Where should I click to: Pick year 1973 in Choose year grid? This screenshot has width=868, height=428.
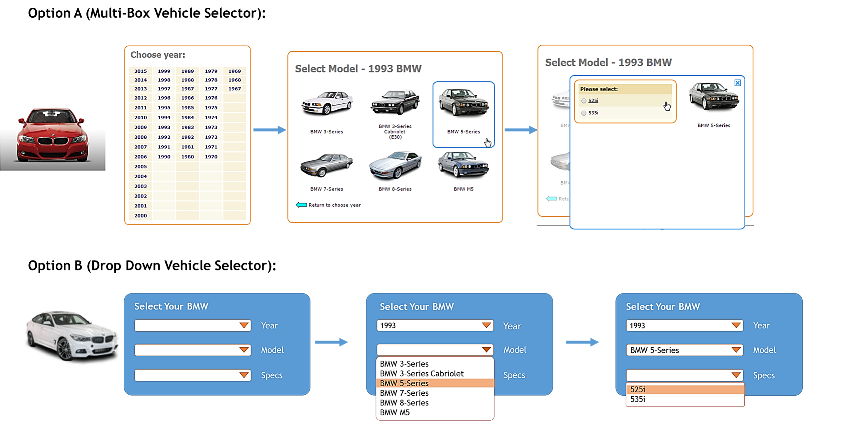[x=211, y=127]
